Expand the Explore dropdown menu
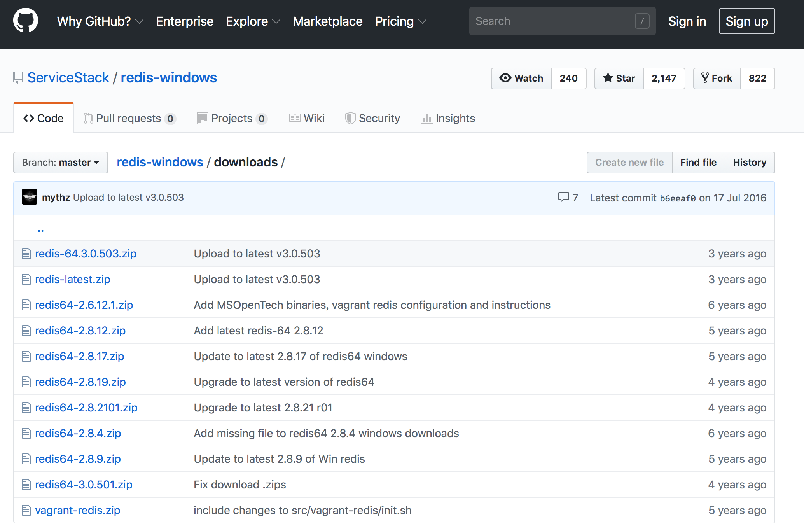The image size is (804, 532). click(253, 21)
